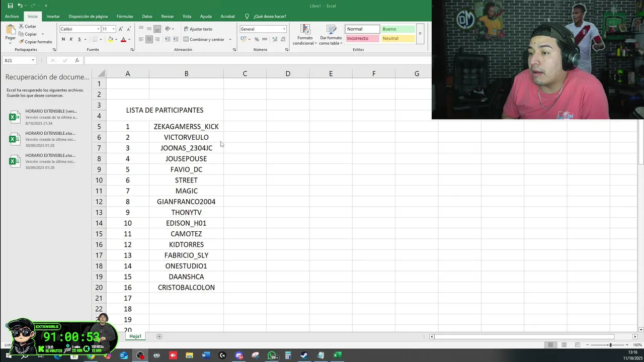Switch to the Fórmulas tab
The height and width of the screenshot is (362, 644).
coord(125,16)
